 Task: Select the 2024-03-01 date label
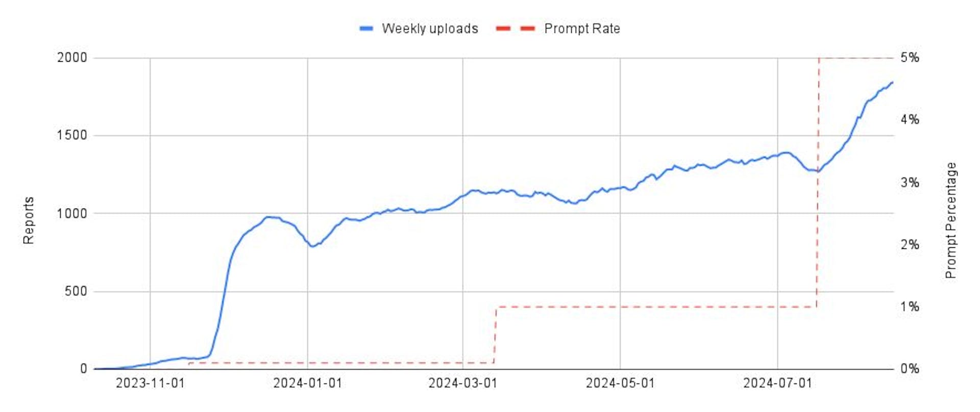pyautogui.click(x=462, y=383)
